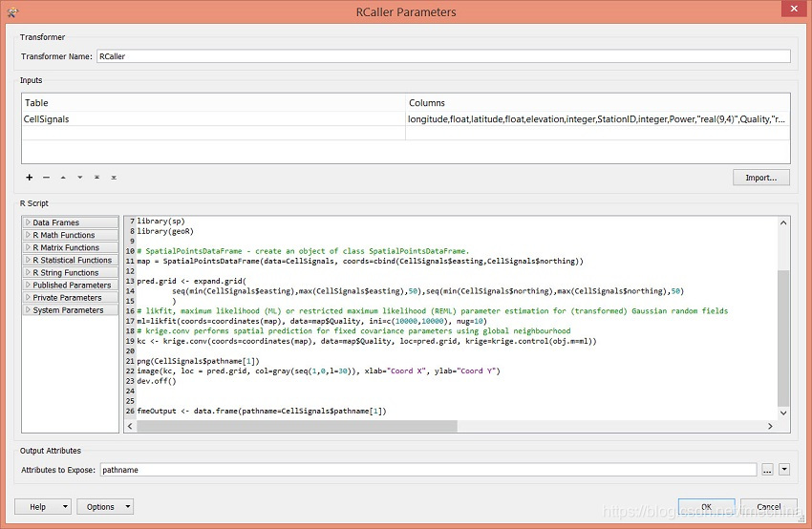Move input row up one position

point(63,178)
